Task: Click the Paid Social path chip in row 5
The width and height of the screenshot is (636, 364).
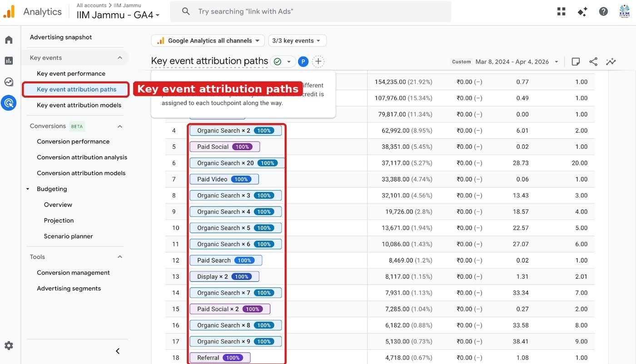Action: click(225, 147)
